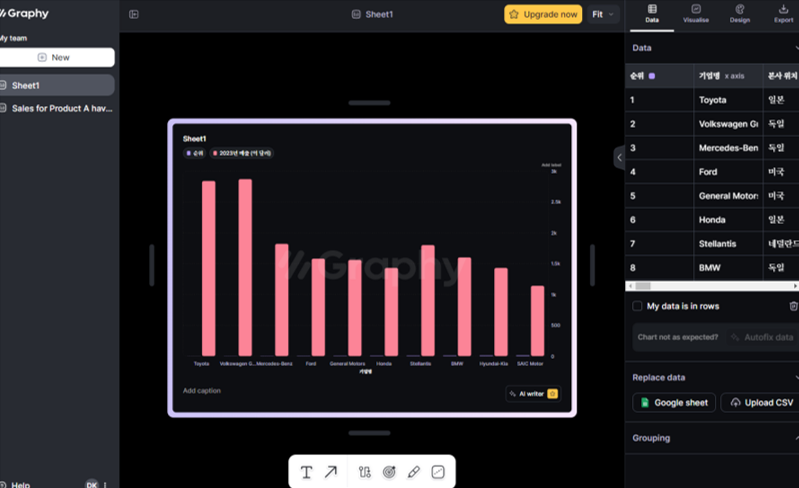799x488 pixels.
Task: Click the Upload CSV button
Action: [762, 402]
